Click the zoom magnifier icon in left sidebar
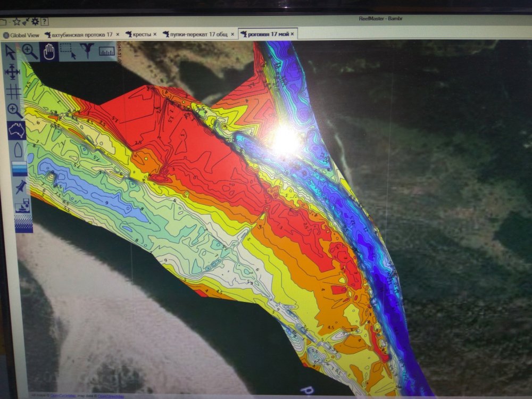Viewport: 532px width, 399px height. tap(14, 111)
